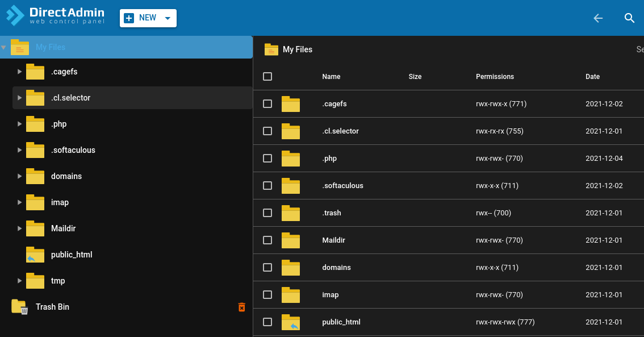Click .trash folder icon in file list
The width and height of the screenshot is (644, 337).
click(290, 213)
